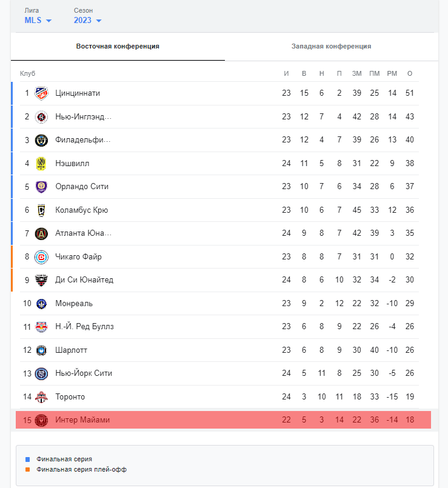The height and width of the screenshot is (488, 448).
Task: Click the yellow Nashville club logo
Action: point(41,164)
